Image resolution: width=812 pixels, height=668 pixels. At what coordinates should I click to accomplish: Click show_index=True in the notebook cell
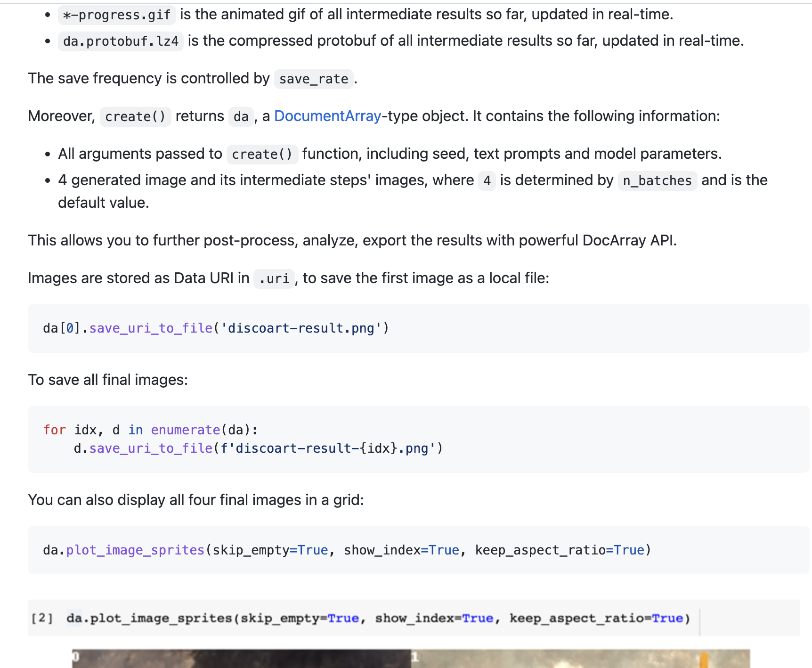tap(434, 619)
